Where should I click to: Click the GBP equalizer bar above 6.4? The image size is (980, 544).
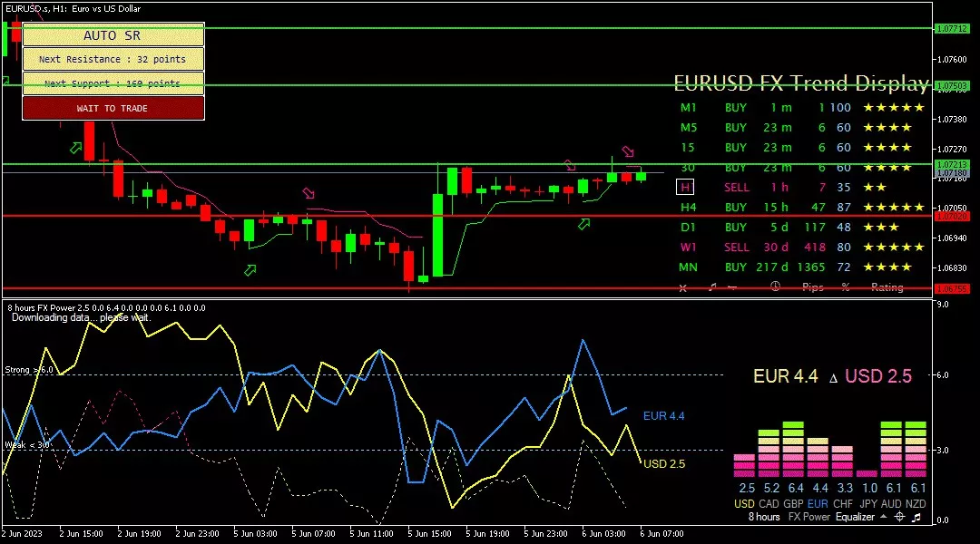pos(793,450)
